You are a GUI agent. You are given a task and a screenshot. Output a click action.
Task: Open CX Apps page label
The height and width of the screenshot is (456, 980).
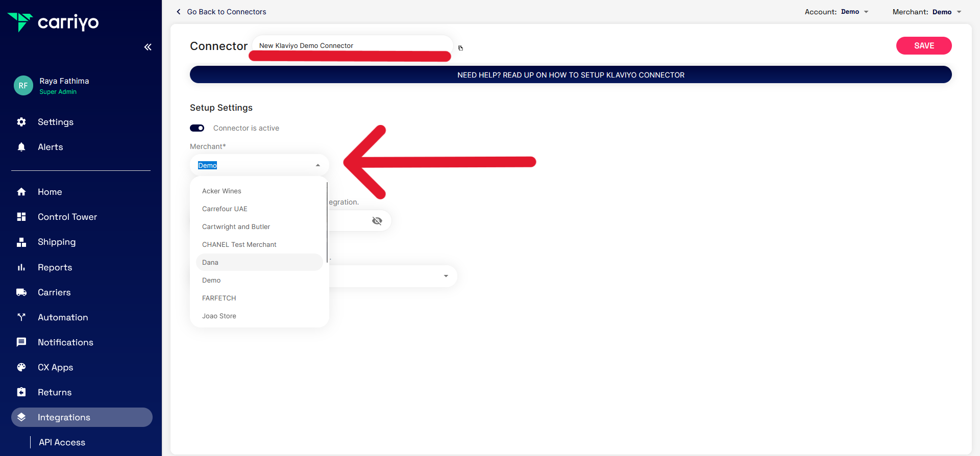point(55,367)
